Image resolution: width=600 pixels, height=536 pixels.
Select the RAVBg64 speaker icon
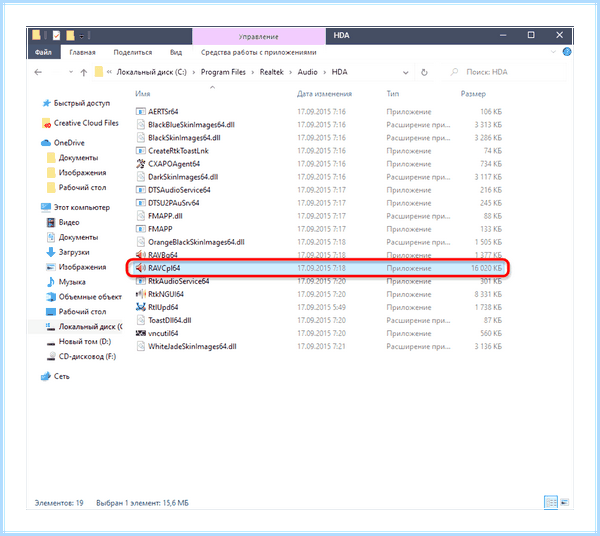[x=141, y=254]
